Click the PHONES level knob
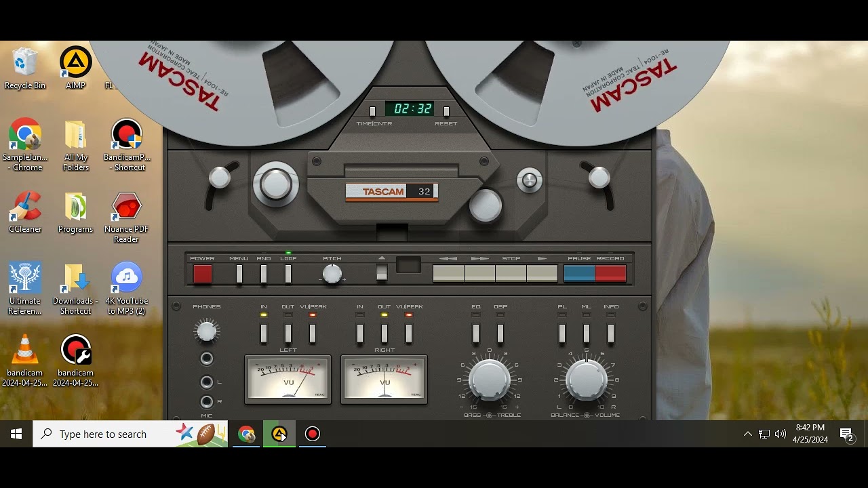This screenshot has height=488, width=868. (207, 331)
